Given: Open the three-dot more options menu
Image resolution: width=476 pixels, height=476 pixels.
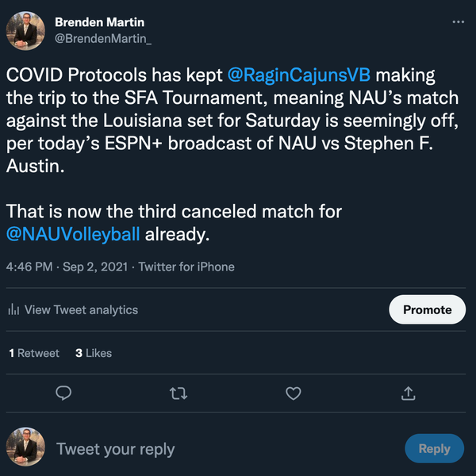Looking at the screenshot, I should 458,22.
